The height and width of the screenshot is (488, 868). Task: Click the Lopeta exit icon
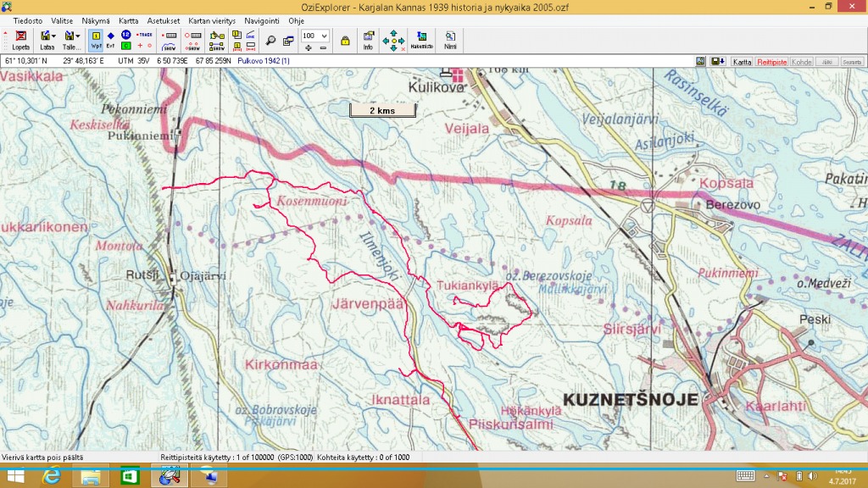(21, 40)
